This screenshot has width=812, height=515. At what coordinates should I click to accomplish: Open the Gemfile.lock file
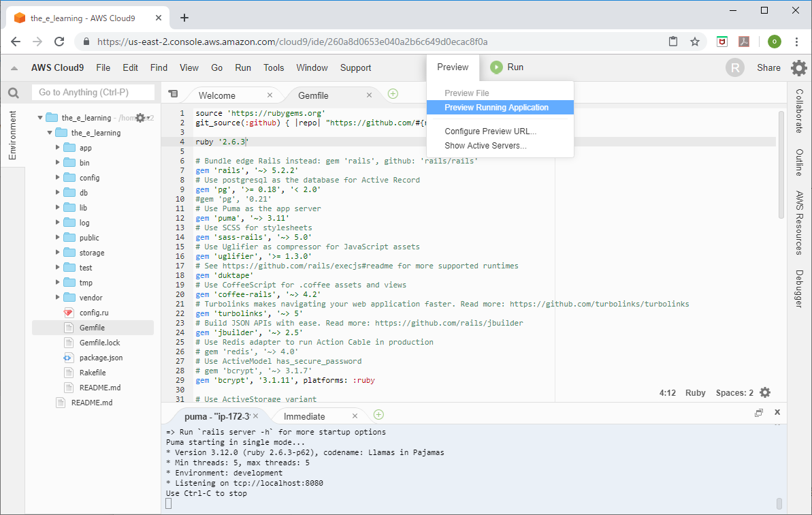[x=99, y=343]
